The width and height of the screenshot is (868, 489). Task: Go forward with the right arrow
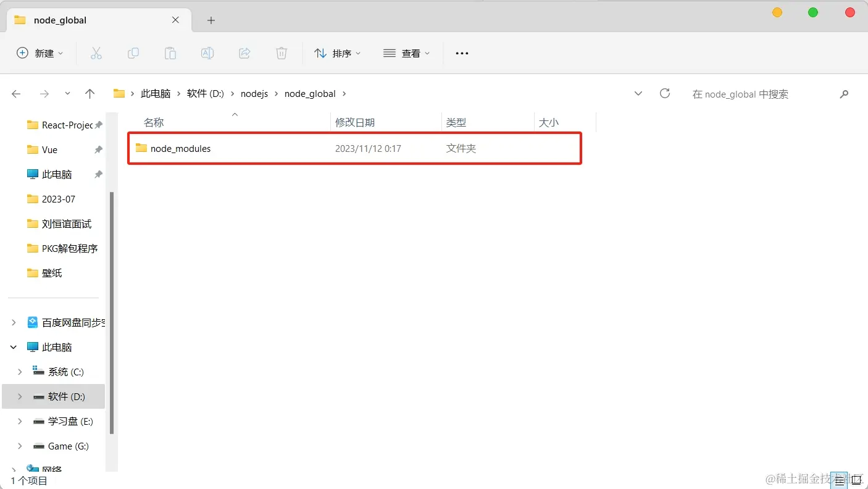(44, 94)
